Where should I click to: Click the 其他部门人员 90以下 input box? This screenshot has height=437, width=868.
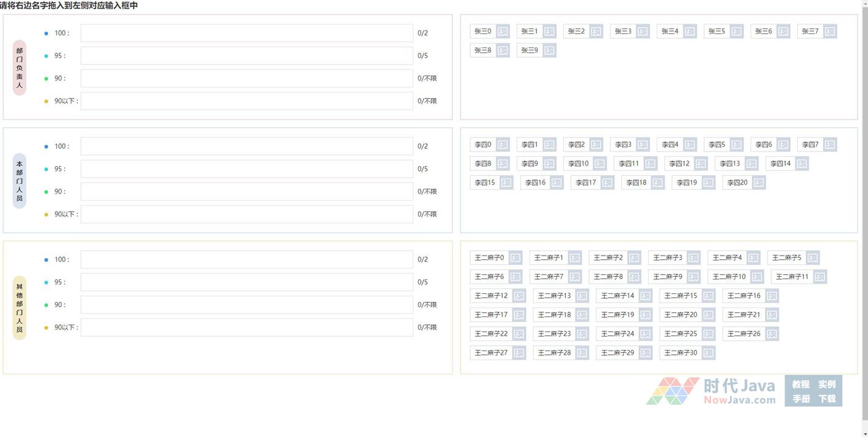(x=247, y=327)
